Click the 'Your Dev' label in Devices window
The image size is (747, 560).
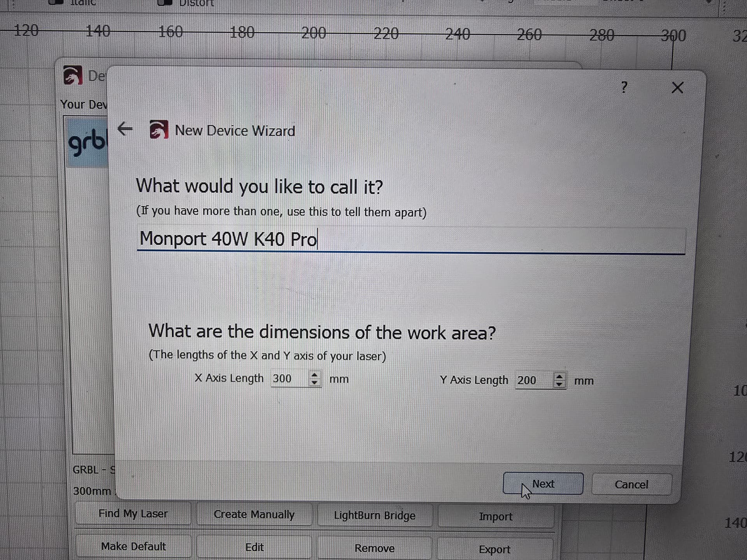[84, 105]
